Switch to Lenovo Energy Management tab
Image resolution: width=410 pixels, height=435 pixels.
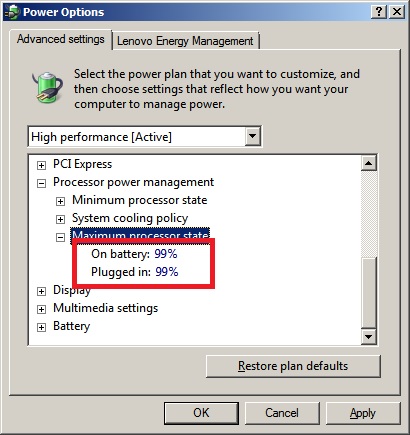[185, 41]
